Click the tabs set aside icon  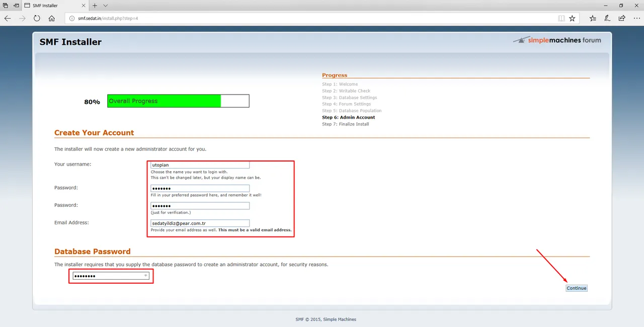[6, 6]
